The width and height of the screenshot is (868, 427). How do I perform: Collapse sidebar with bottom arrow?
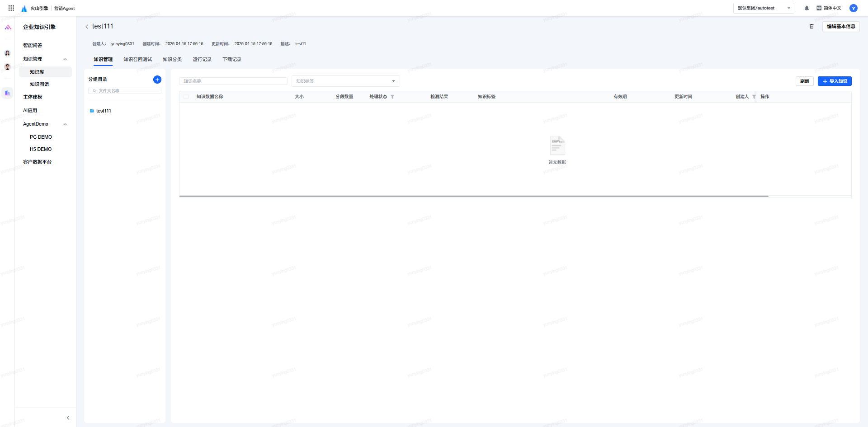(68, 418)
